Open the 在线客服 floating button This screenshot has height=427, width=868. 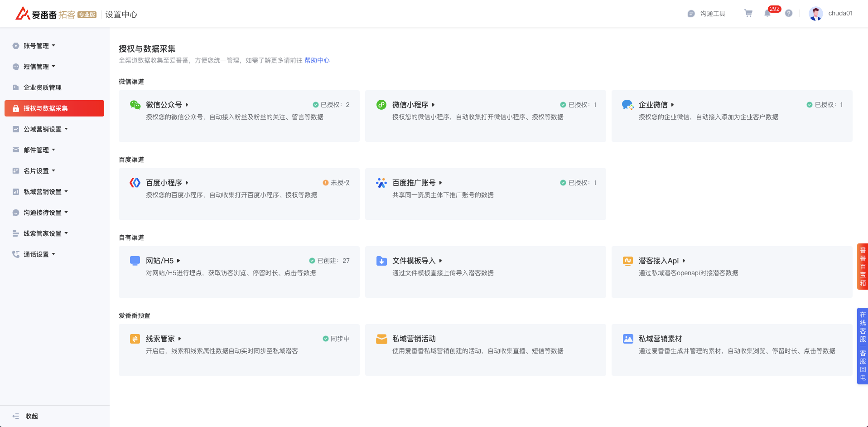click(x=863, y=327)
